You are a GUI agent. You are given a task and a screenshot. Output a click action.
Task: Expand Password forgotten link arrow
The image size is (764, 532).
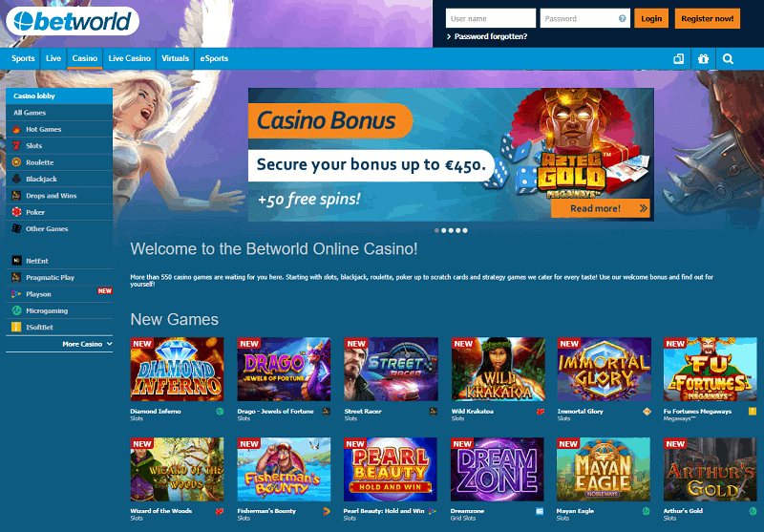pyautogui.click(x=449, y=36)
